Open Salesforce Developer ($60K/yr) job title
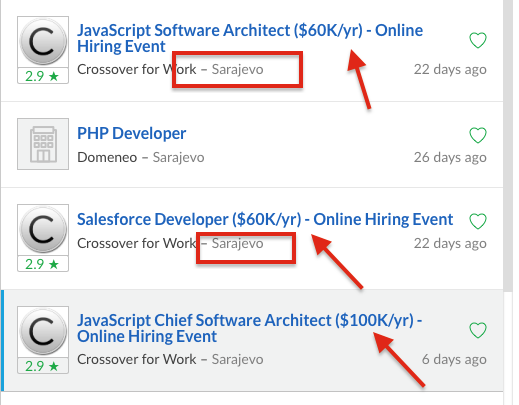Screen dimensions: 519x405 coord(265,219)
